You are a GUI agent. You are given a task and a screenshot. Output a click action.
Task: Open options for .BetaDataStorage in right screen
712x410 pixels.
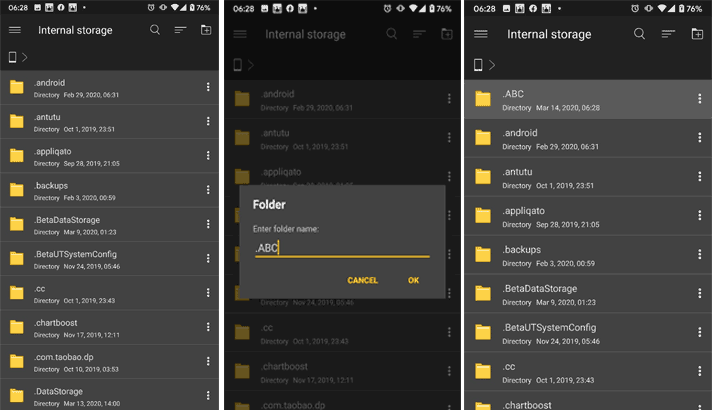[699, 293]
